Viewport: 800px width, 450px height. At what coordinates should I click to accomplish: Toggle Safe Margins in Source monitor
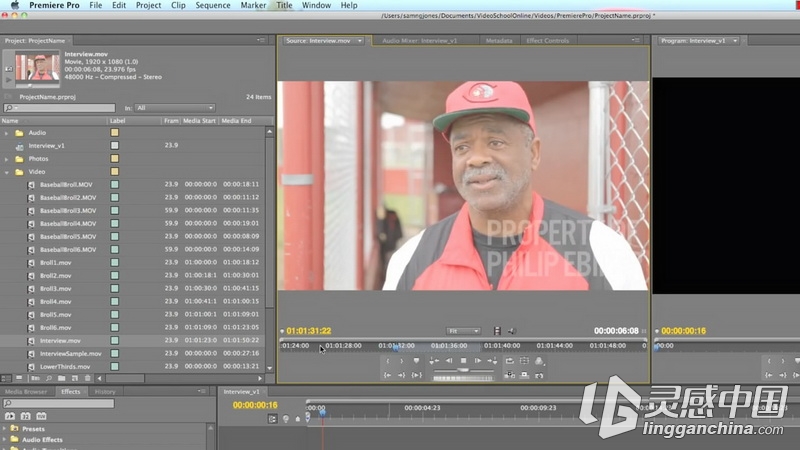coord(524,361)
